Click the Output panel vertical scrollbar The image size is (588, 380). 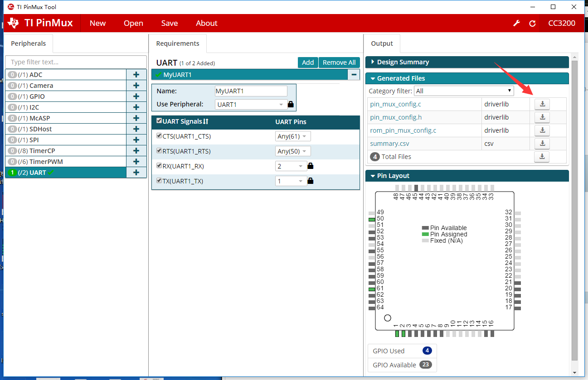(x=575, y=211)
